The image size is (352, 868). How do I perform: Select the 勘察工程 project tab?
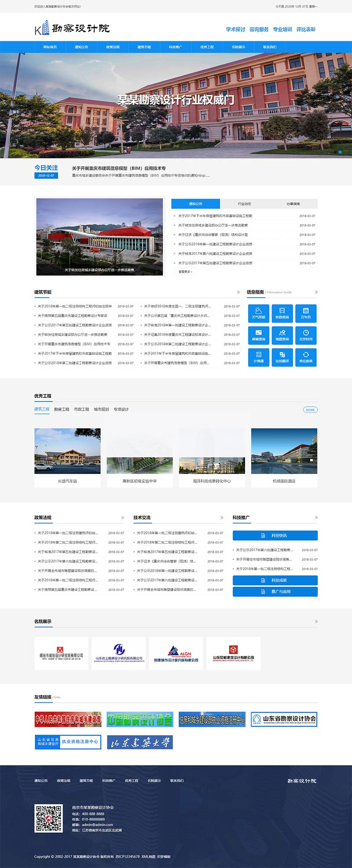point(62,409)
